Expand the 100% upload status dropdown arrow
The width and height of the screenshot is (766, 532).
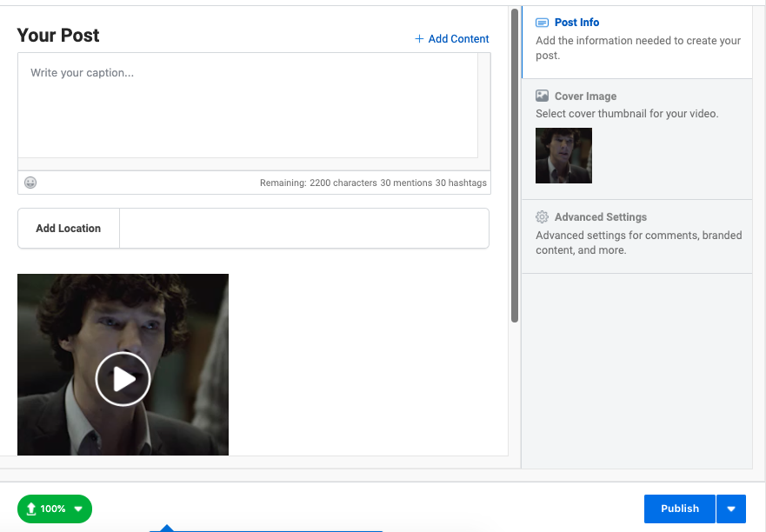[78, 509]
